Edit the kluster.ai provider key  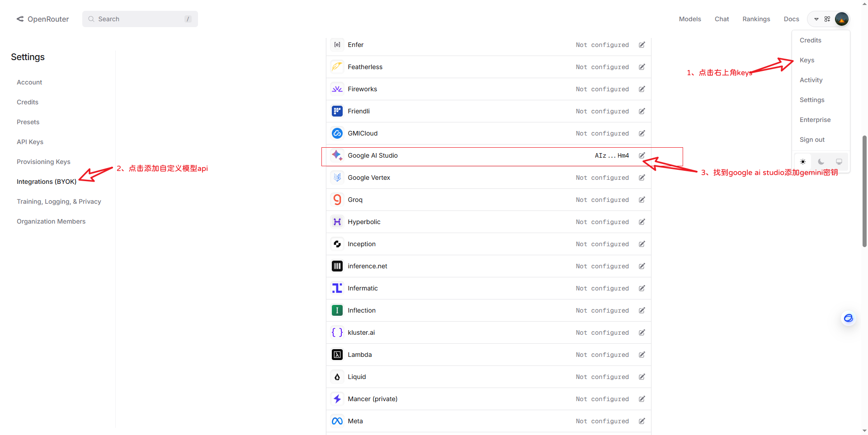(x=642, y=332)
